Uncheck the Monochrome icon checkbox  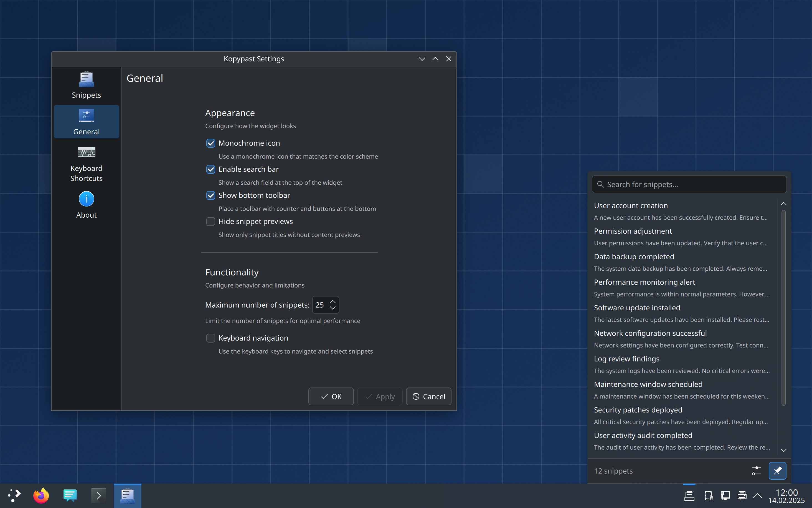(211, 143)
